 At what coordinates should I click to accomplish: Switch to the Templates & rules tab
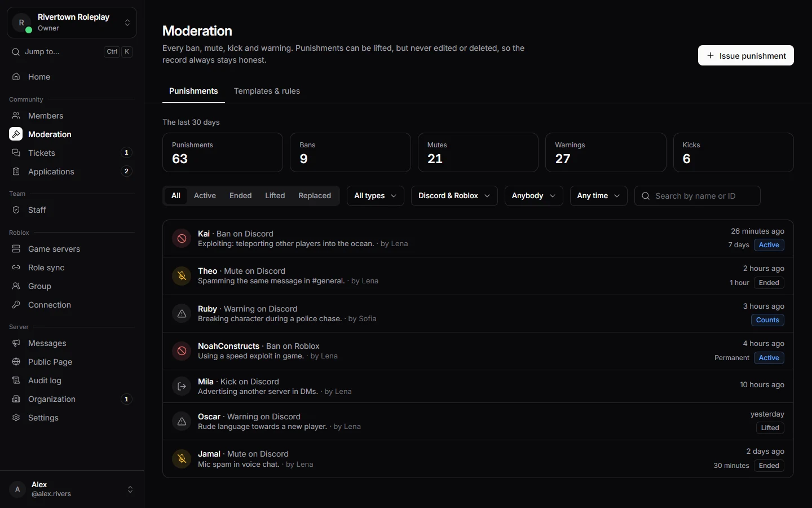(267, 91)
